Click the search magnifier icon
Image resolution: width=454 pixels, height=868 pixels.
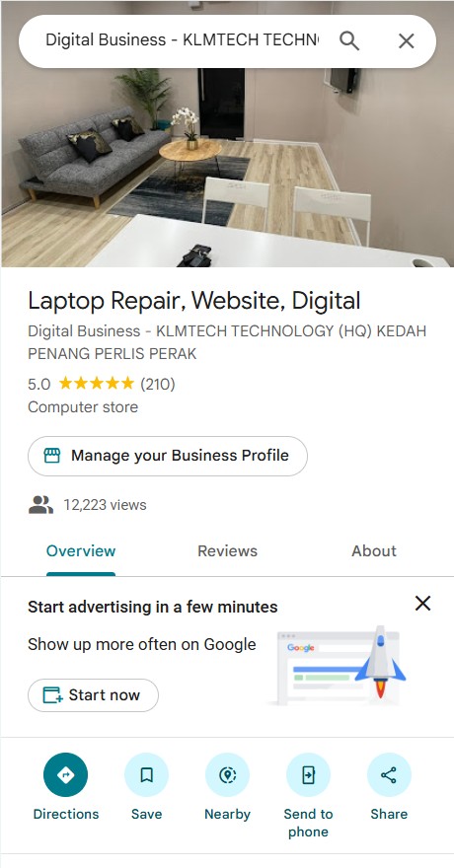[x=349, y=41]
